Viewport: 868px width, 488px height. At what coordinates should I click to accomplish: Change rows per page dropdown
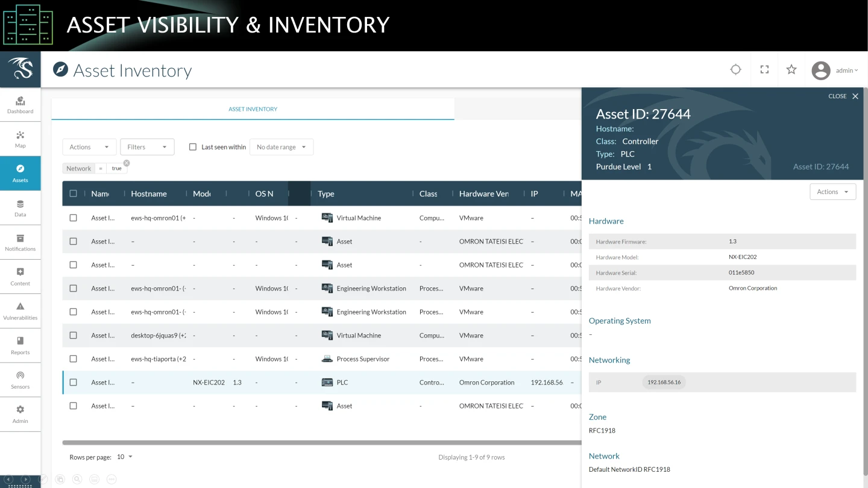coord(124,457)
